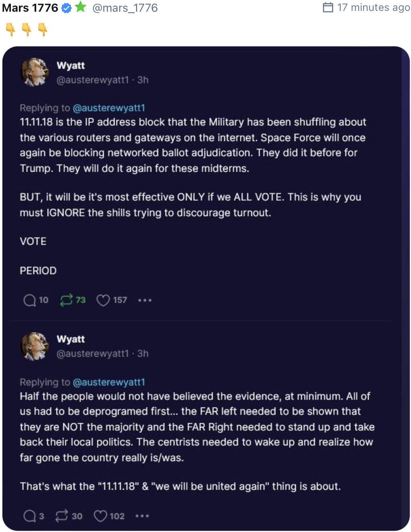Repost the second Wyatt post with 30 reposts
Viewport: 411px width, 532px height.
click(62, 516)
